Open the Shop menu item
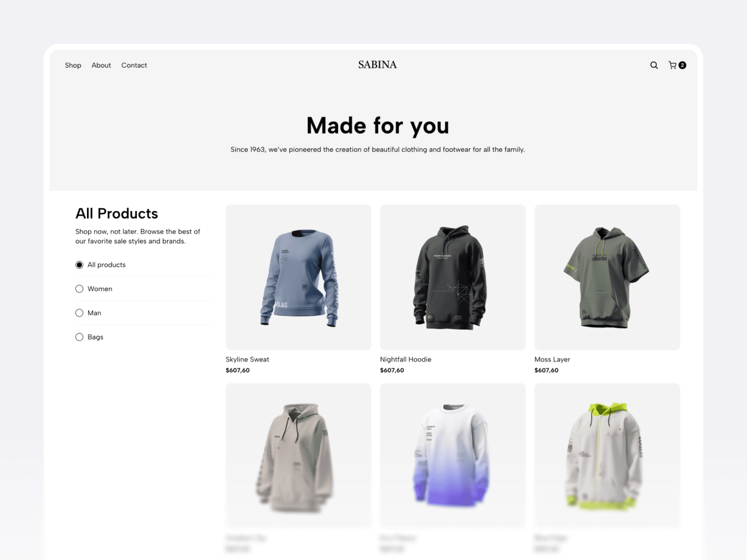Image resolution: width=747 pixels, height=560 pixels. click(73, 65)
